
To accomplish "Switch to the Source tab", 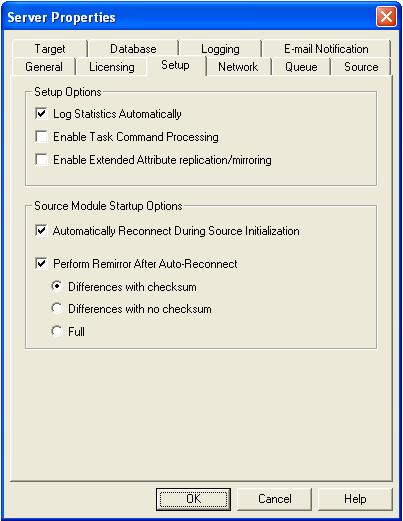I will (361, 67).
